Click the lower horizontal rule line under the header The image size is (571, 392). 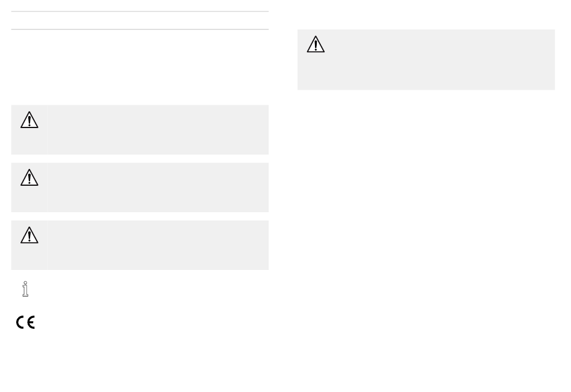(x=140, y=29)
